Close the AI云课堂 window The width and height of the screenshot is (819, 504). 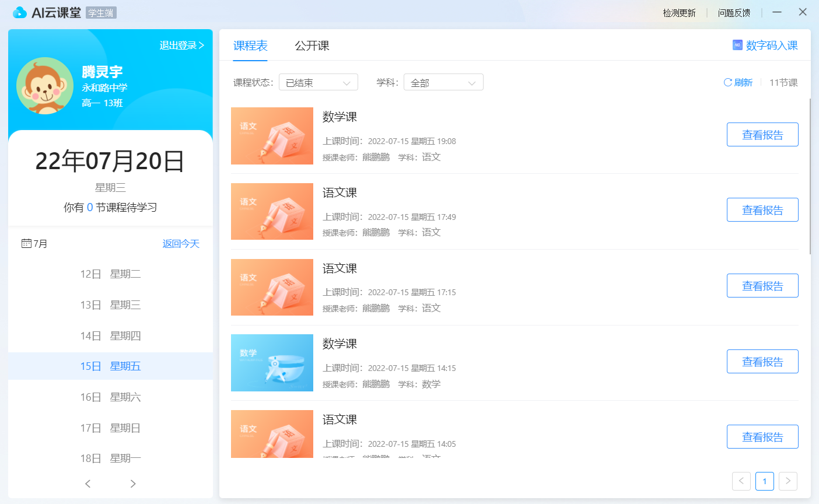(x=803, y=12)
